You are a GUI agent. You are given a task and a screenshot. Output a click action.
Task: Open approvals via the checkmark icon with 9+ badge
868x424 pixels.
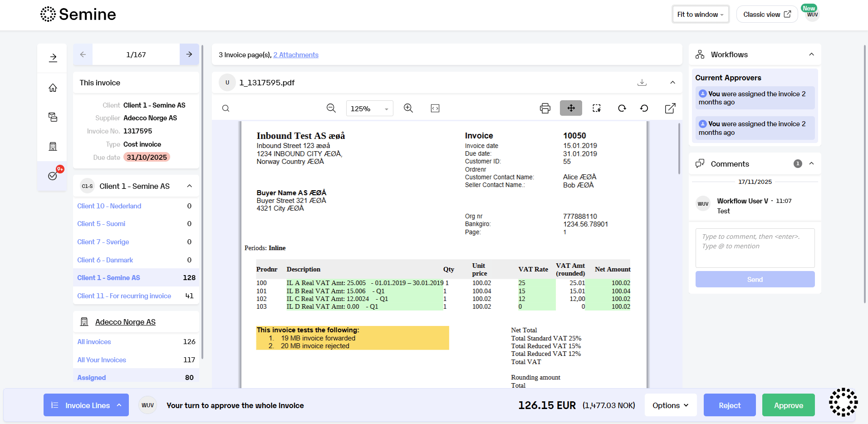click(x=52, y=176)
